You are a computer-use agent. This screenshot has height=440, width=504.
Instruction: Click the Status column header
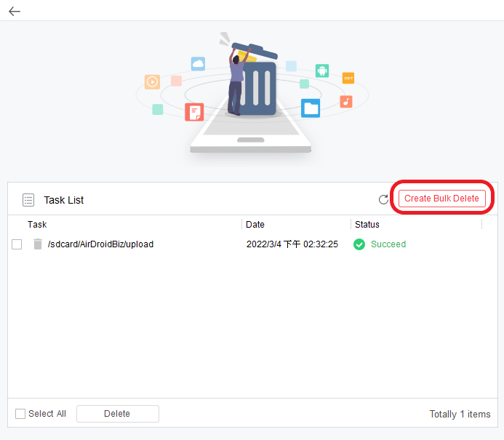pyautogui.click(x=367, y=224)
